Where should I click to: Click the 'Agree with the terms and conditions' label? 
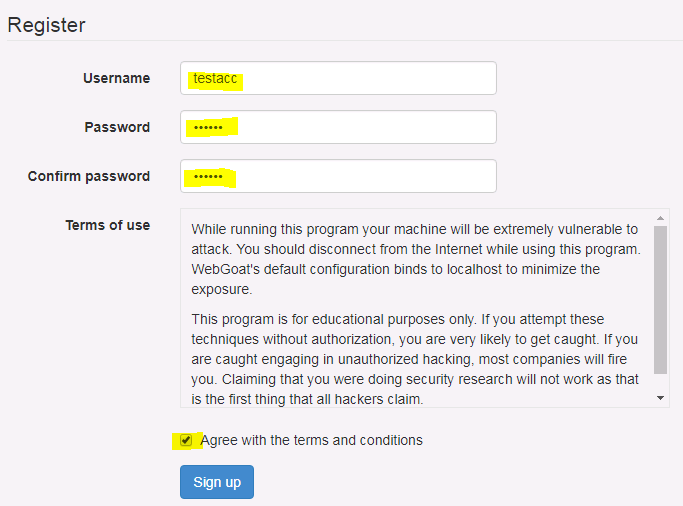pos(311,440)
